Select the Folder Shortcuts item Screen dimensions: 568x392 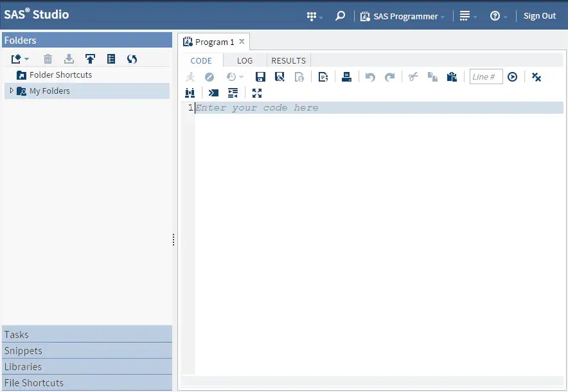[x=59, y=75]
